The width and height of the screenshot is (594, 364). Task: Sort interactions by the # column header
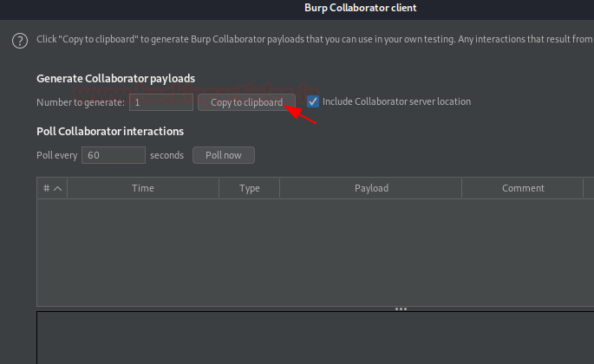pos(52,188)
